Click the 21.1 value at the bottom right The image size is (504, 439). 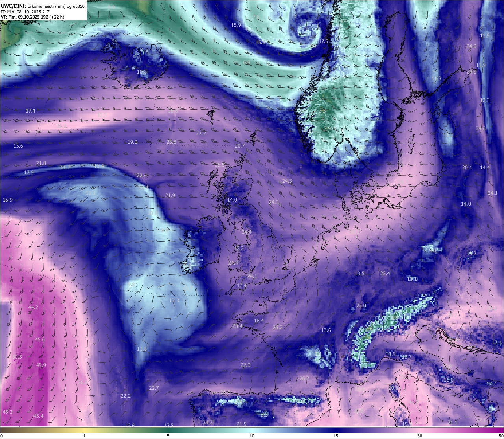(x=452, y=423)
